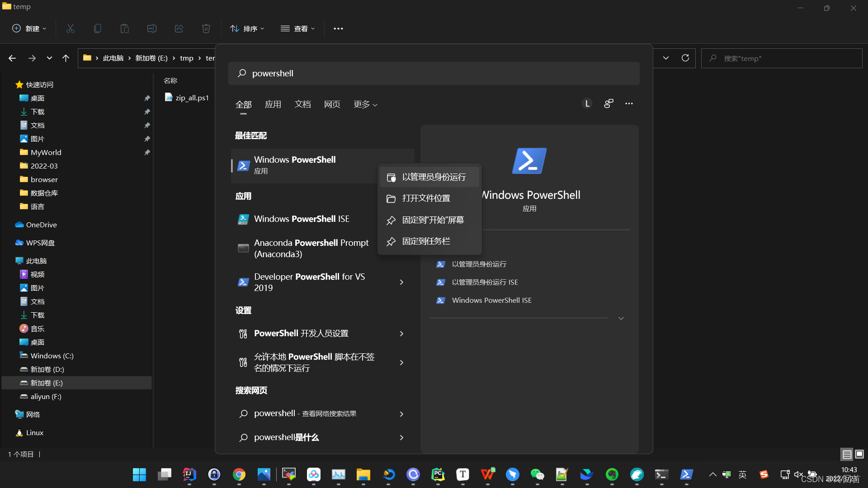Expand PowerShell 开发人员设置 arrow

click(x=401, y=333)
